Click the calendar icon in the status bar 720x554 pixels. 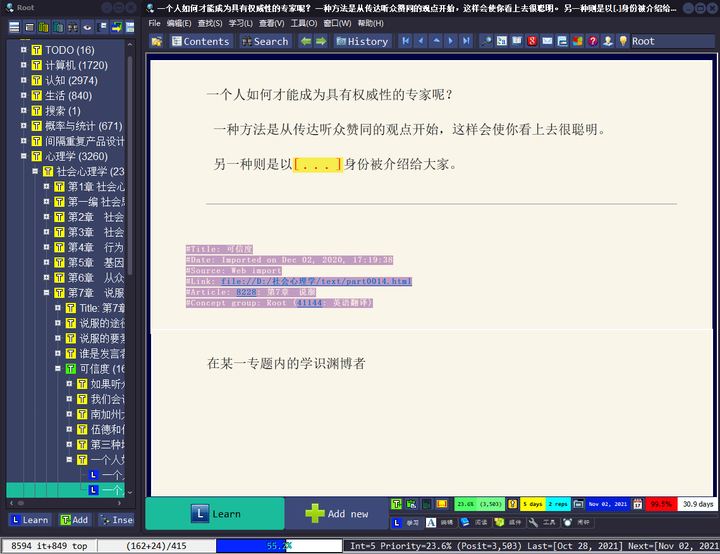(x=637, y=504)
